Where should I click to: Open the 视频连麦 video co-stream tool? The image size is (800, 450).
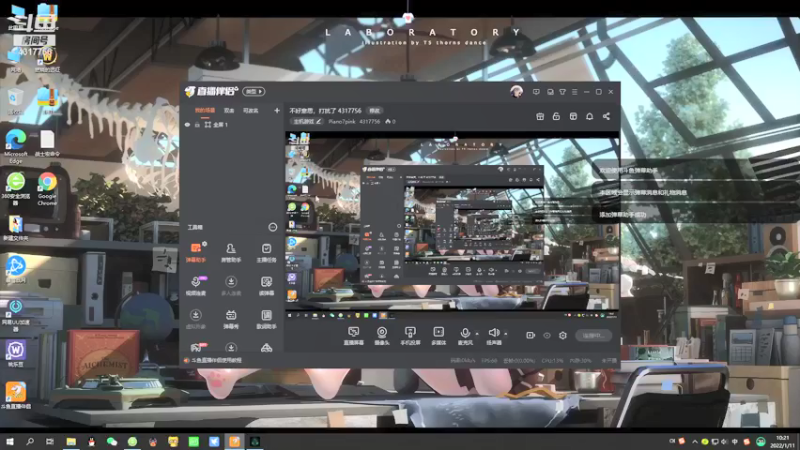pyautogui.click(x=195, y=286)
